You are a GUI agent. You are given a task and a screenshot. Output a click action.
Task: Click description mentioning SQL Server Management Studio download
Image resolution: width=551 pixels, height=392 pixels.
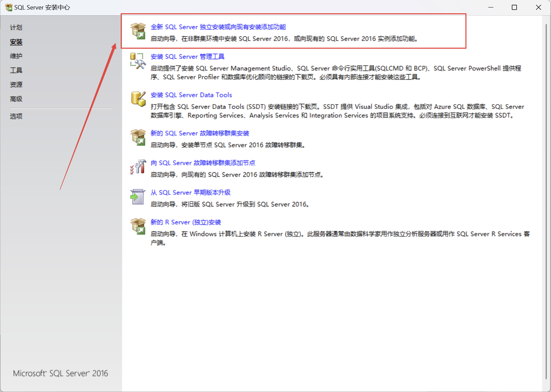[x=336, y=73]
